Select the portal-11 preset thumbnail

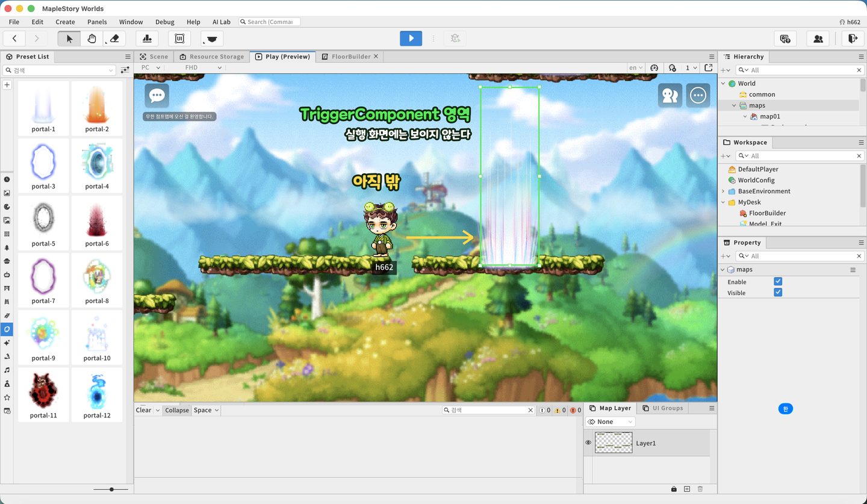tap(43, 394)
